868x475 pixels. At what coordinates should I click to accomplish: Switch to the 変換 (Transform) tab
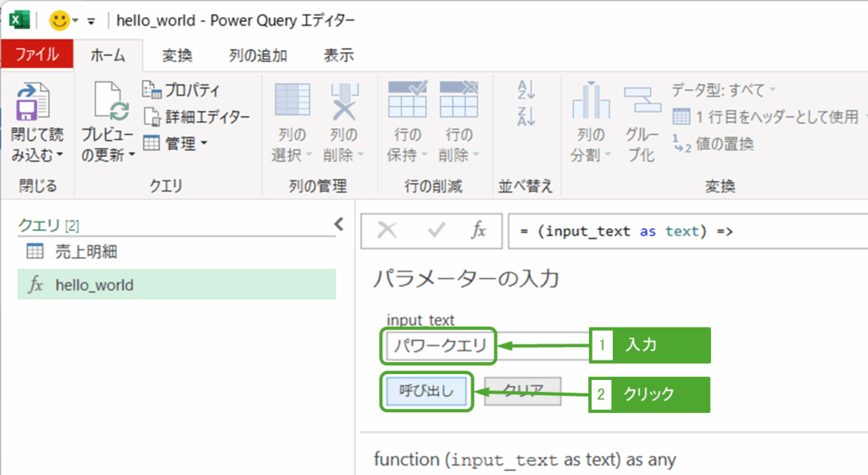tap(177, 56)
